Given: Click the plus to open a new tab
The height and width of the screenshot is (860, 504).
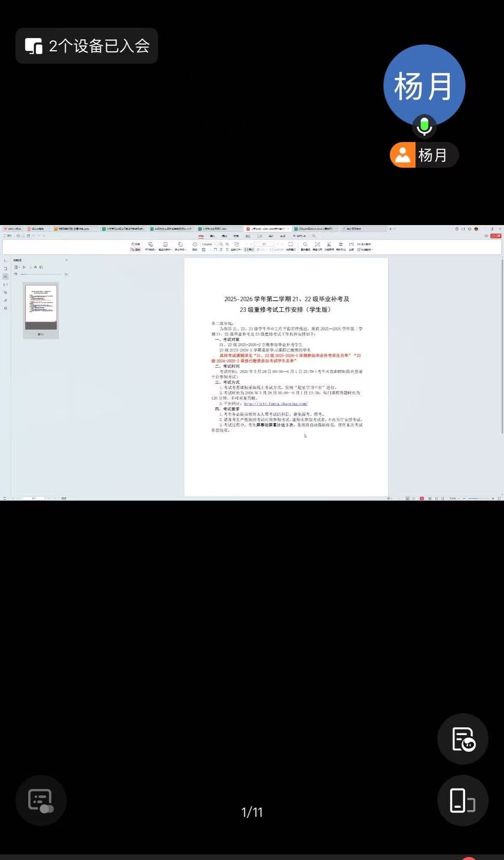Looking at the screenshot, I should (390, 229).
